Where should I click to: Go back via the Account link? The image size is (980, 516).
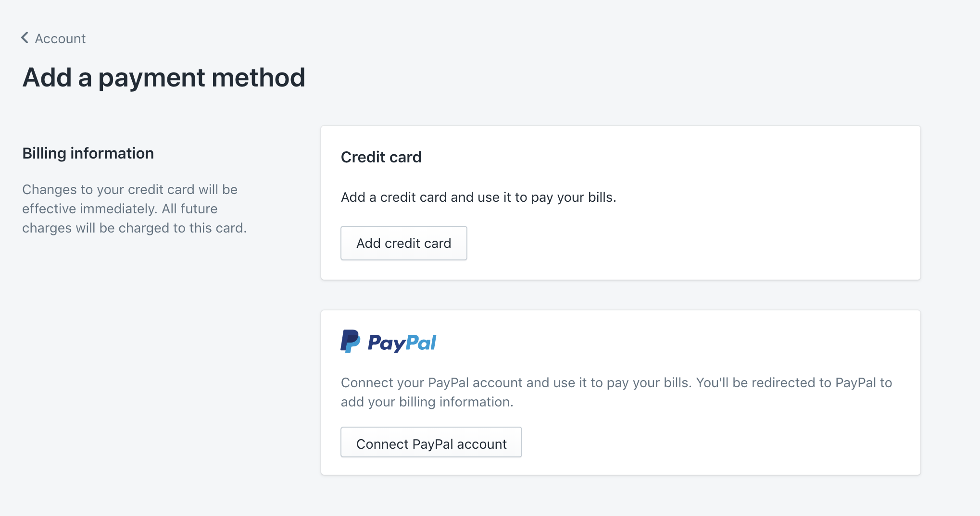[x=60, y=38]
